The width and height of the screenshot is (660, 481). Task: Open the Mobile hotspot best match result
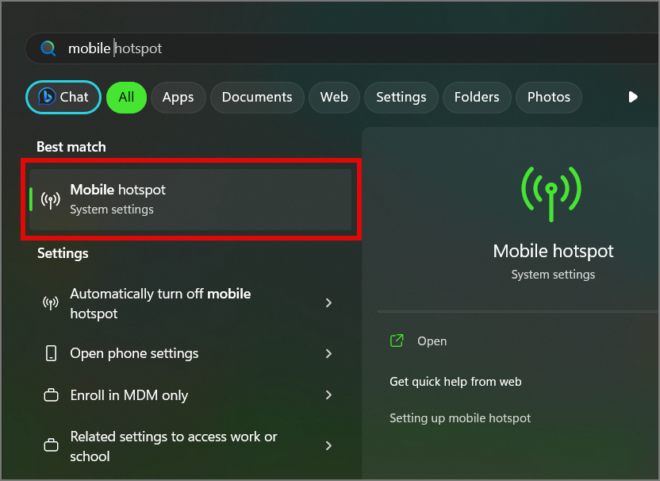coord(191,199)
